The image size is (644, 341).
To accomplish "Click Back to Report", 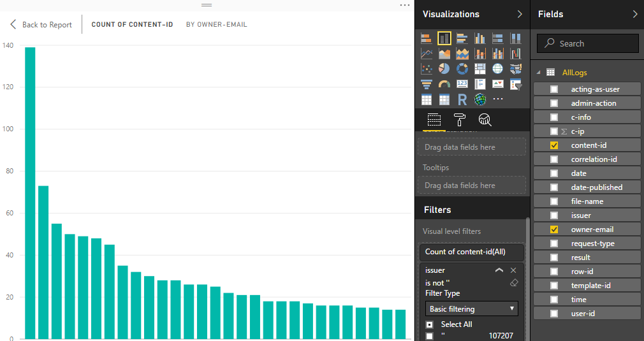I will 41,25.
